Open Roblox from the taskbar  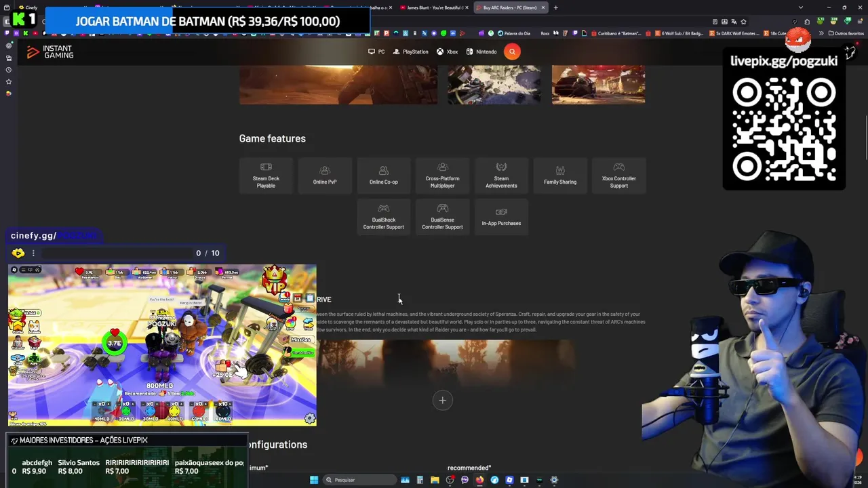[x=509, y=480]
